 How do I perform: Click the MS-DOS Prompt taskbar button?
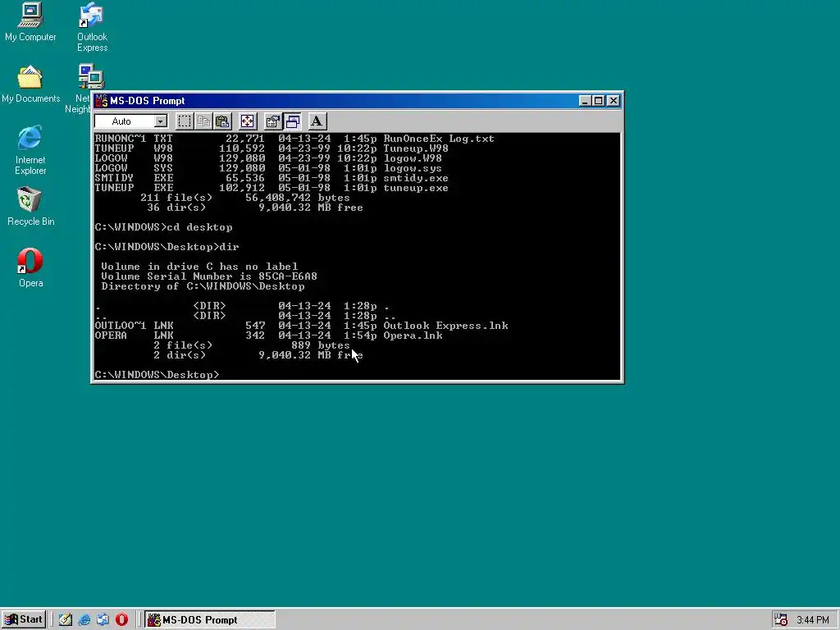tap(209, 620)
